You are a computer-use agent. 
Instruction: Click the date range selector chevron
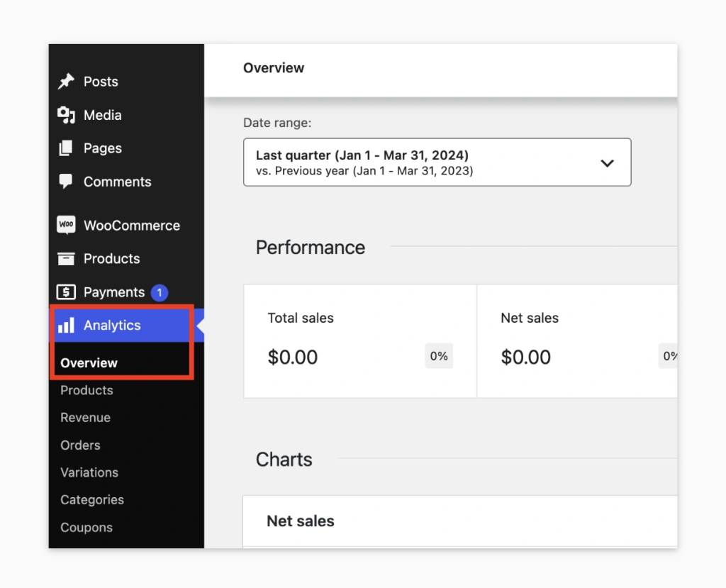607,162
